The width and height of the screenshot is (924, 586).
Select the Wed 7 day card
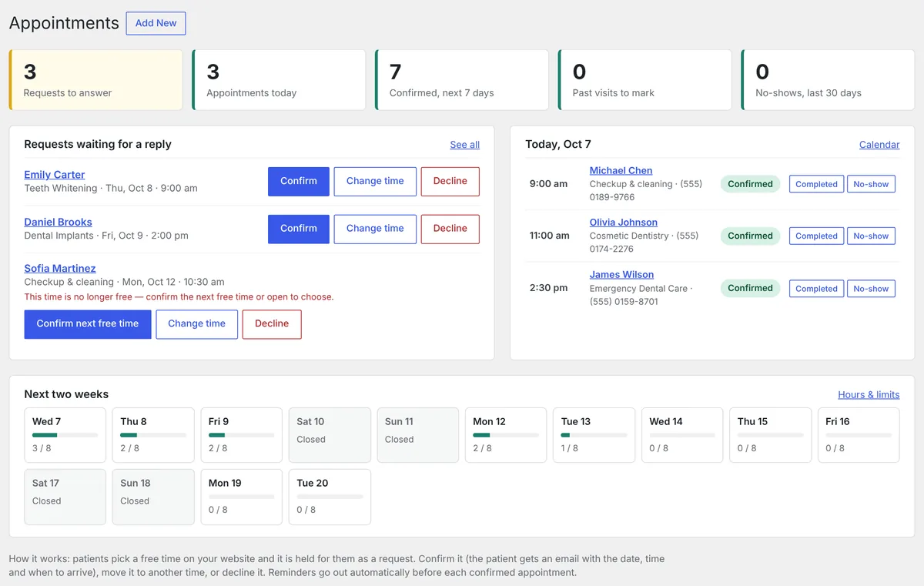click(x=65, y=435)
